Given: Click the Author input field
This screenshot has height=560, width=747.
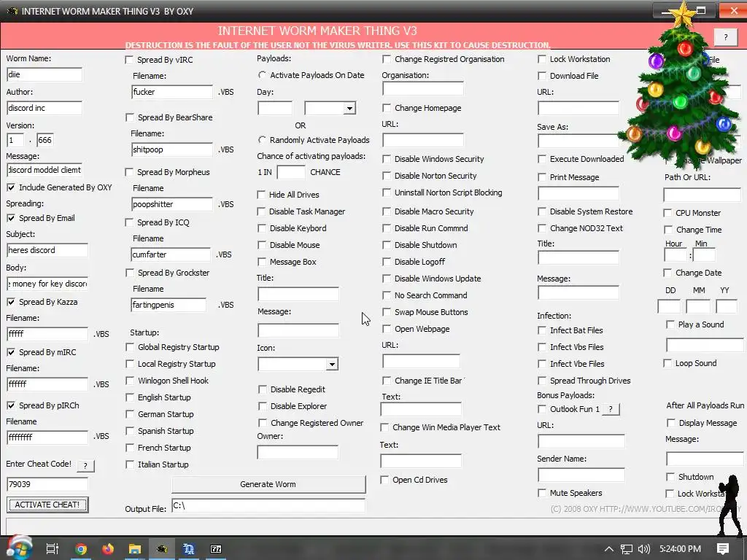Looking at the screenshot, I should pos(44,108).
